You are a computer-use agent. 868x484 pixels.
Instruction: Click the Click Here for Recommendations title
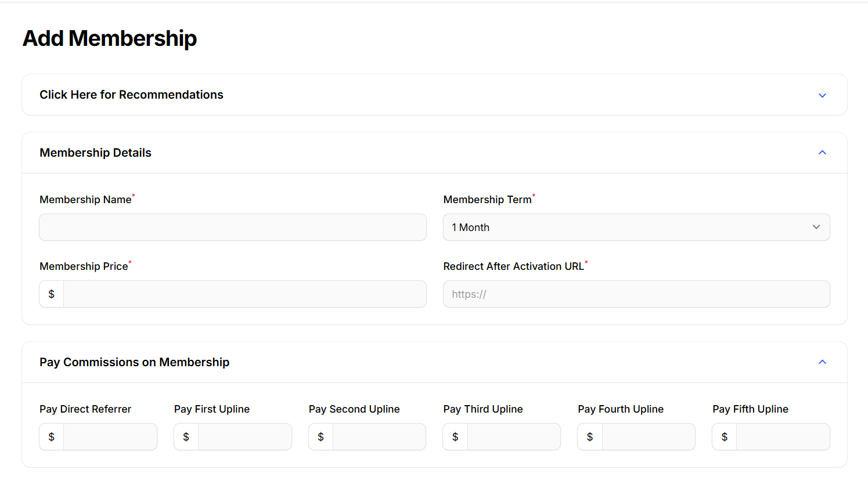point(131,95)
